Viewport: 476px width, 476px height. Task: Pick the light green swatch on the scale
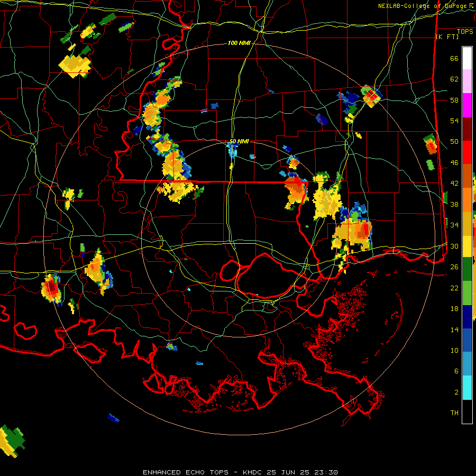[x=467, y=293]
